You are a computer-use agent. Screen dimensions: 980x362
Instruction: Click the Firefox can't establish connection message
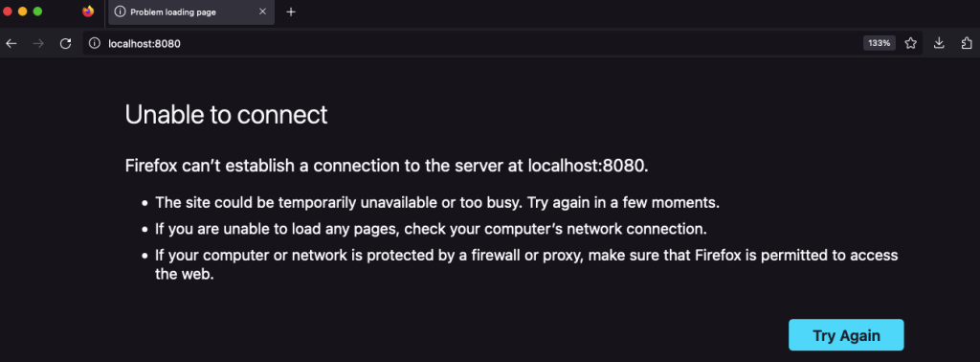click(x=387, y=166)
